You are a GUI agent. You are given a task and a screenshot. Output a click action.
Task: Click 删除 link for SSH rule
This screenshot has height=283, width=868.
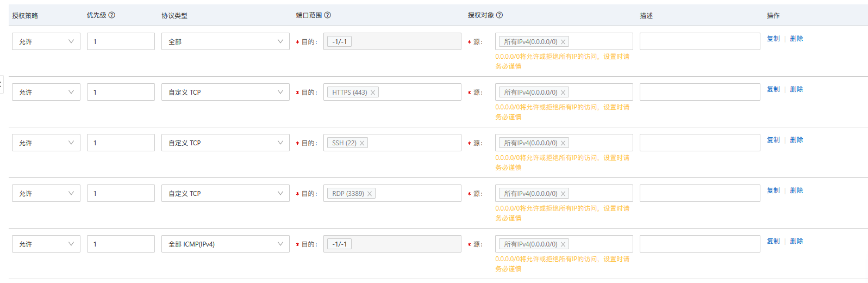coord(796,140)
